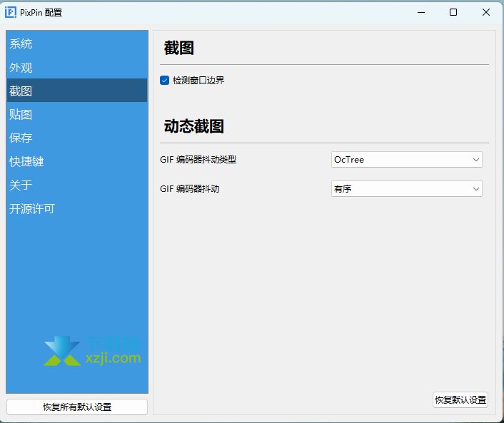Click the PixPin 配置 window title text
This screenshot has height=423, width=504.
pos(41,13)
